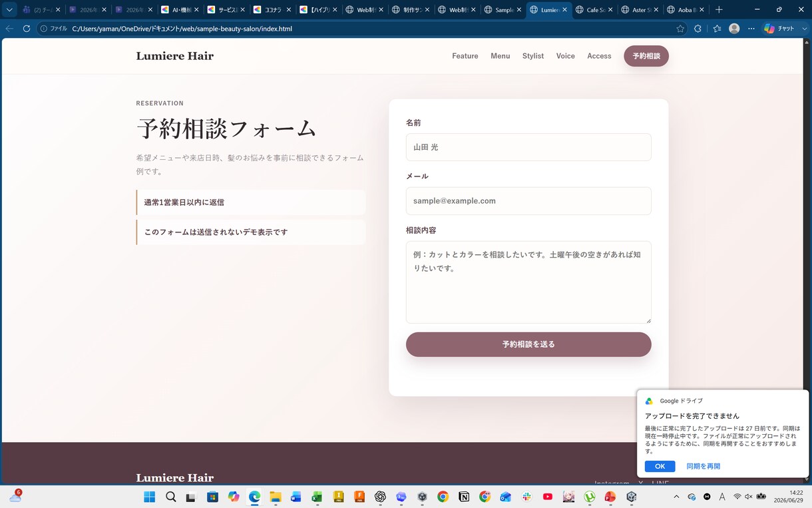Image resolution: width=812 pixels, height=508 pixels.
Task: Open YouTube app from taskbar
Action: pos(548,497)
